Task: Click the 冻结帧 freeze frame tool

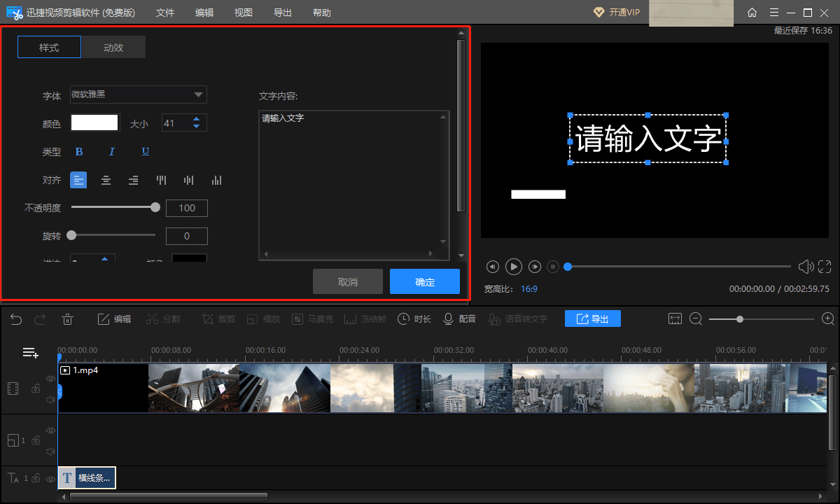Action: pos(365,319)
